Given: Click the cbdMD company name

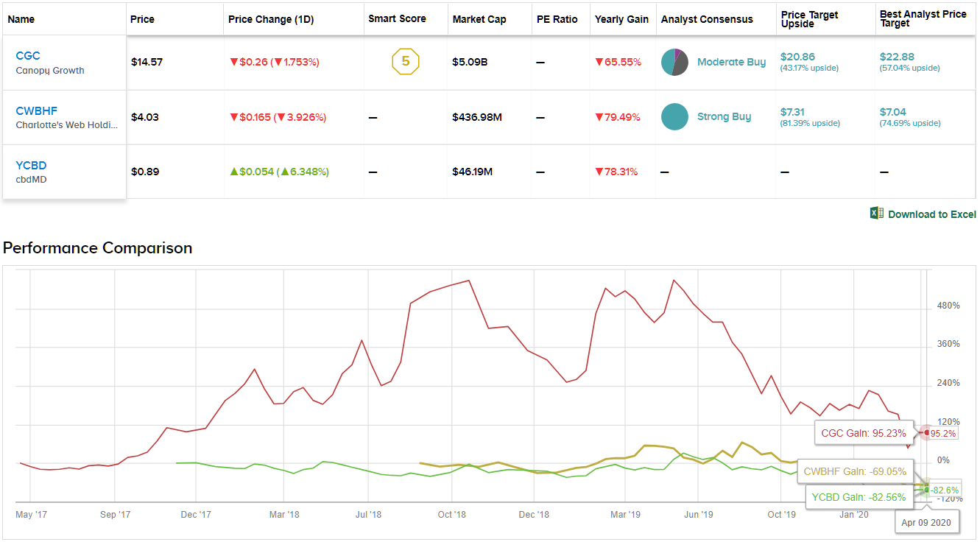Looking at the screenshot, I should [x=31, y=179].
